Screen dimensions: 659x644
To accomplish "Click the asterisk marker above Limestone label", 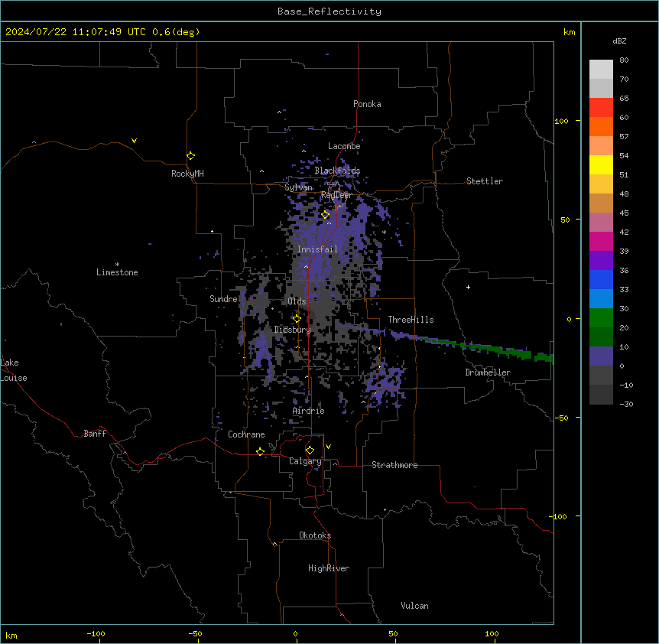I will [117, 265].
